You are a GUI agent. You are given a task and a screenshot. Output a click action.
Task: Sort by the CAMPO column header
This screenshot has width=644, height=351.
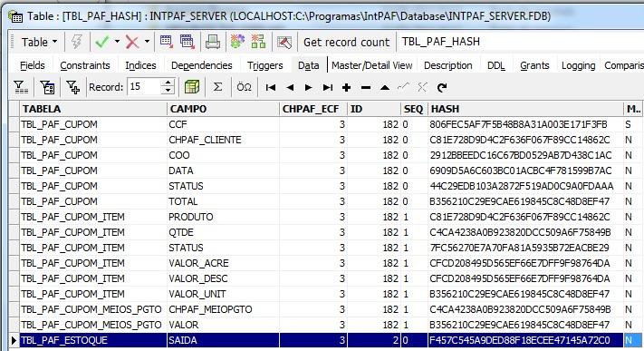pos(223,109)
